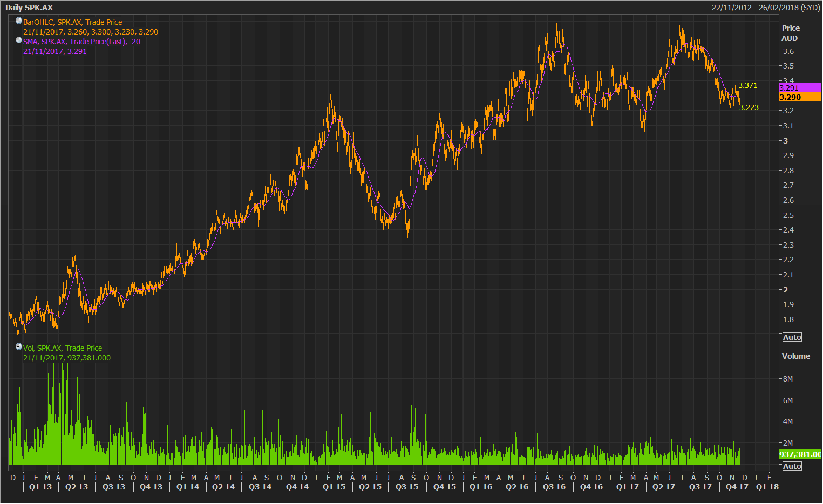The height and width of the screenshot is (504, 823).
Task: Click the 3.6 price axis tick label
Action: 788,51
